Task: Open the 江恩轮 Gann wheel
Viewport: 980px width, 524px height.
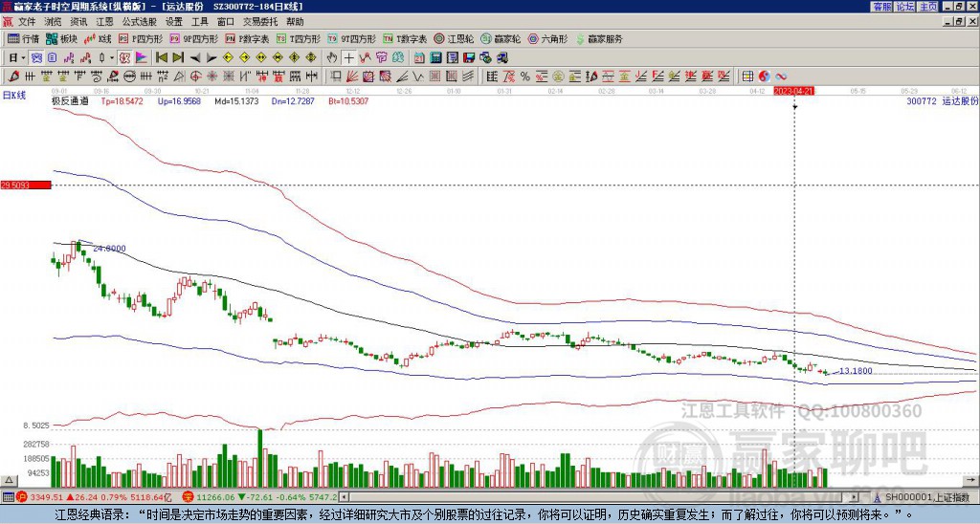Action: [454, 39]
